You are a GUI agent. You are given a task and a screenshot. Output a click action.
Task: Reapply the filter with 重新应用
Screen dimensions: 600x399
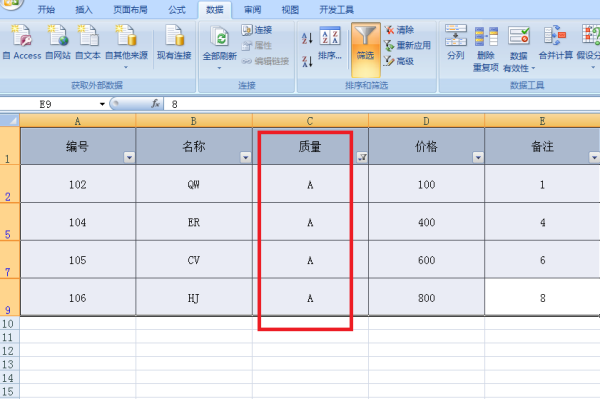[x=408, y=46]
